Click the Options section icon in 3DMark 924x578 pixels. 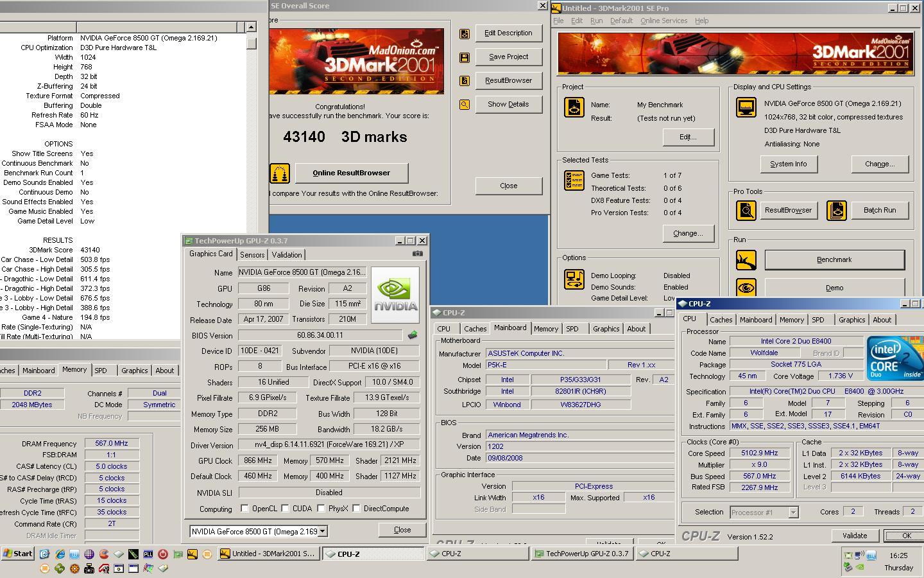tap(574, 279)
